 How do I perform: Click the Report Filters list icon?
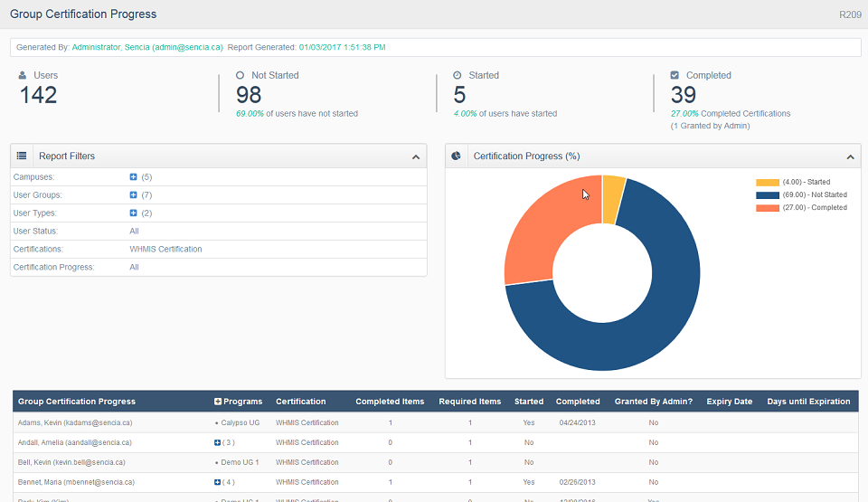pos(22,156)
